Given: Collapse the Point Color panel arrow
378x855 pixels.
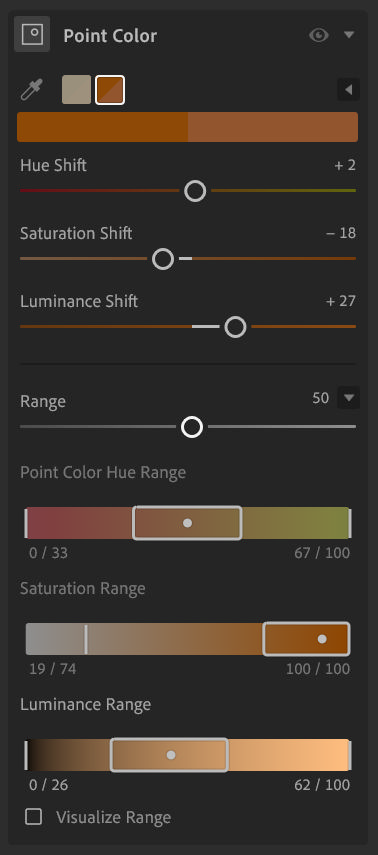Looking at the screenshot, I should pos(349,35).
